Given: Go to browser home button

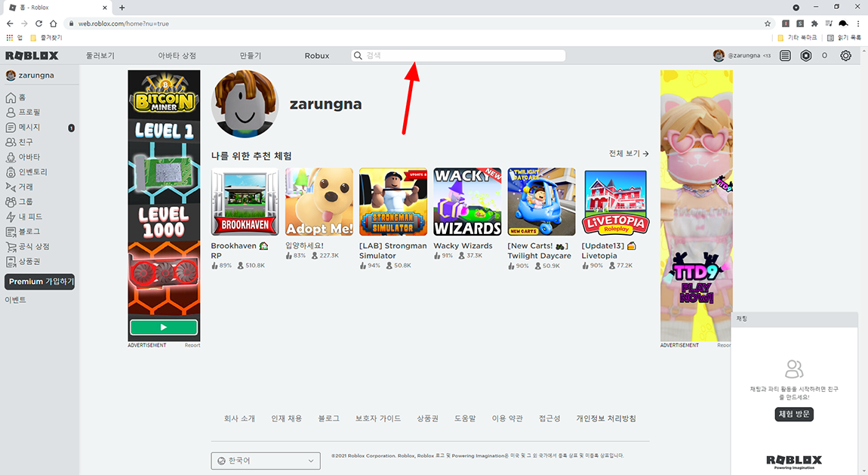Looking at the screenshot, I should click(53, 23).
